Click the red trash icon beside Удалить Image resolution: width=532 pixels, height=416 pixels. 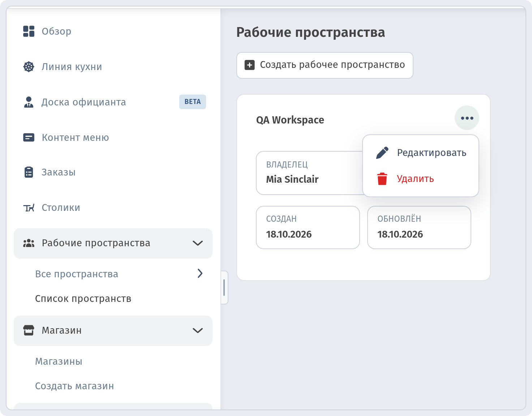point(382,179)
